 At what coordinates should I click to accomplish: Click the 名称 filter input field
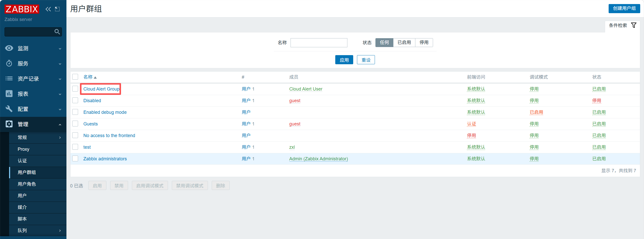pos(319,43)
